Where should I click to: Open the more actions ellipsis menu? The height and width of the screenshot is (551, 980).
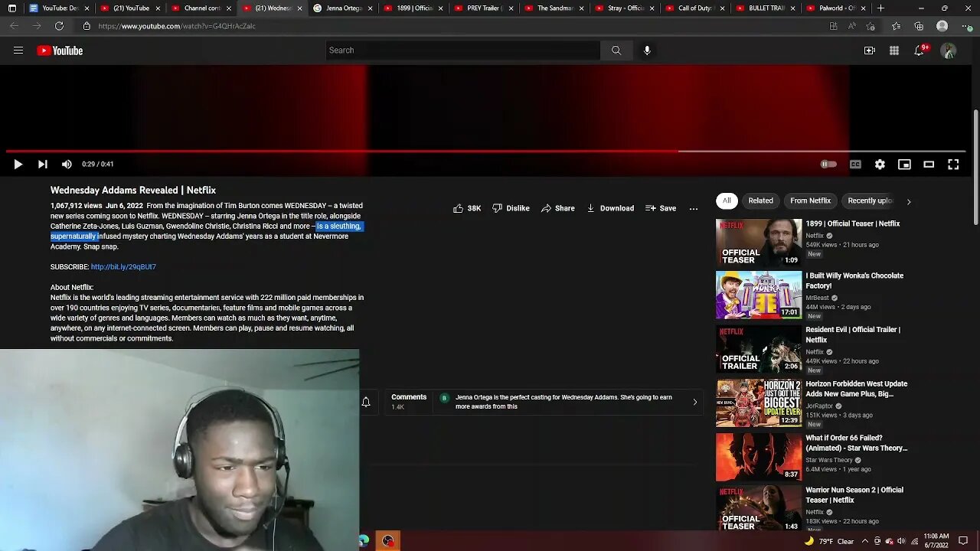694,208
